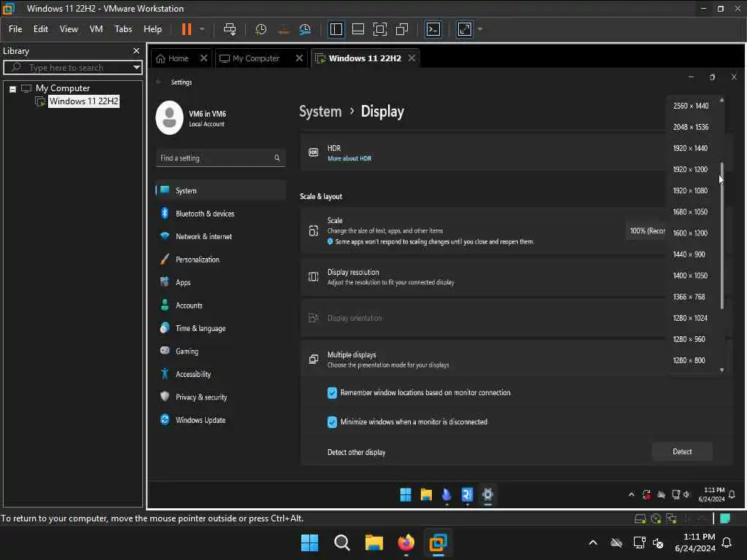
Task: Click stretch guest display icon
Action: tap(465, 29)
